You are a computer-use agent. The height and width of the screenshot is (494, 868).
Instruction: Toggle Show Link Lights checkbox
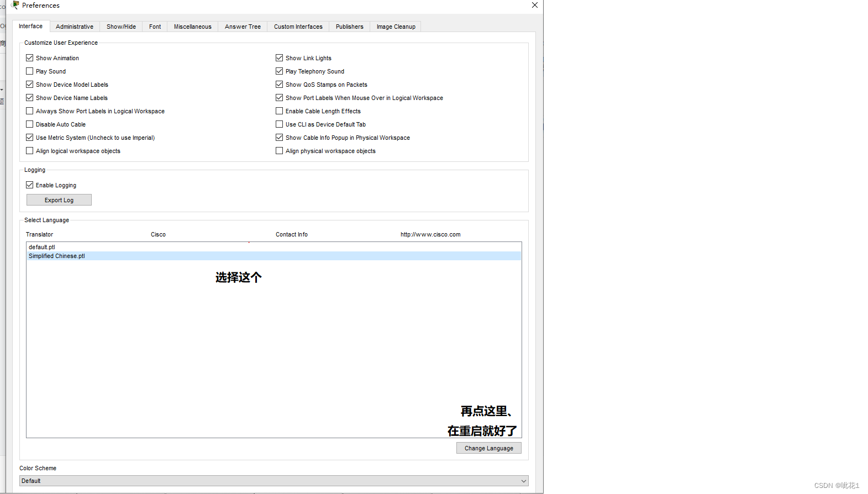[280, 58]
